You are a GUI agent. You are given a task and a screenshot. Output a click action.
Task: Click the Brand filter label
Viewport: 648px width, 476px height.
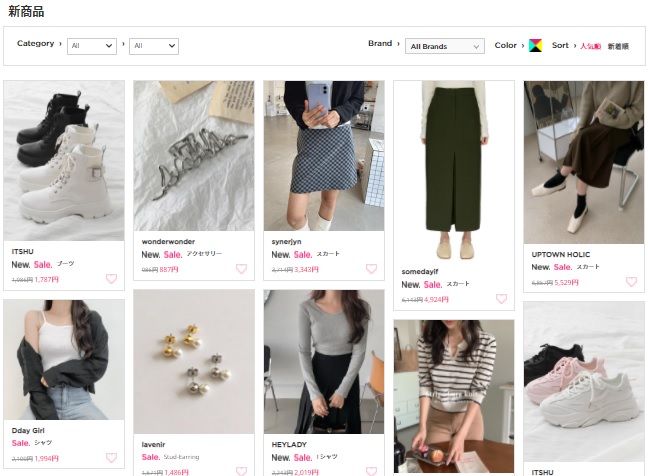380,43
